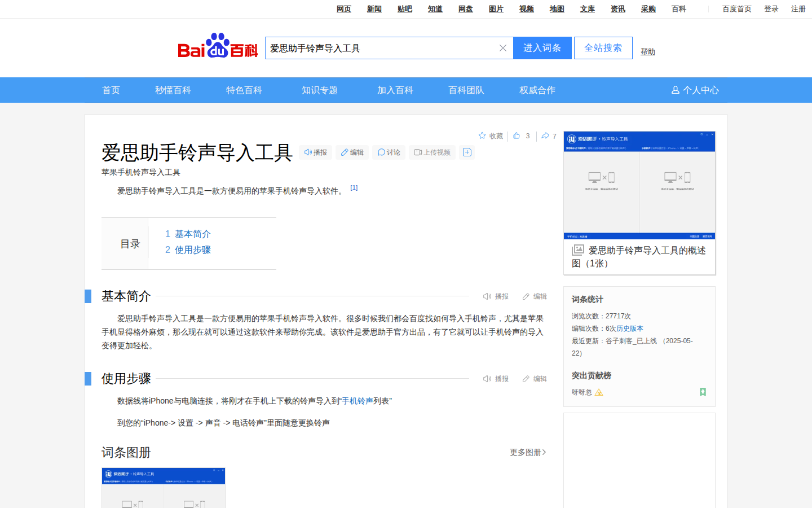
Task: Click the warning icon beside 呀呀忽
Action: tap(599, 392)
